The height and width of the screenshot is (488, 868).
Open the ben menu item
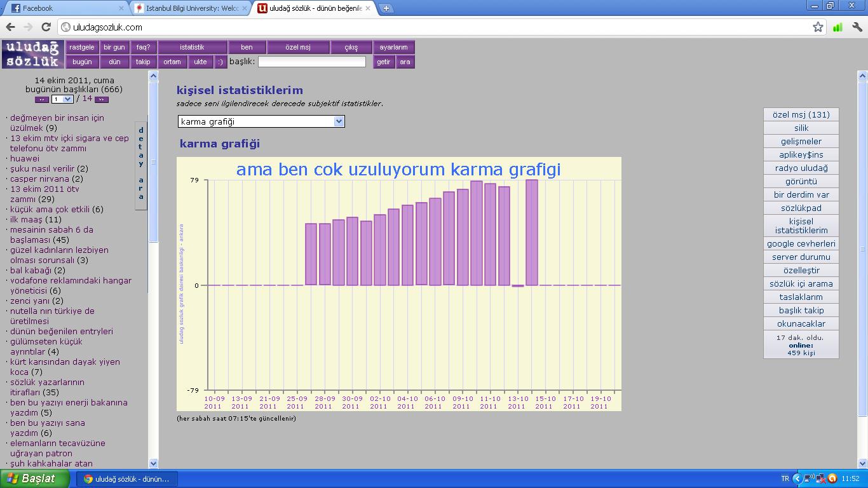(247, 47)
